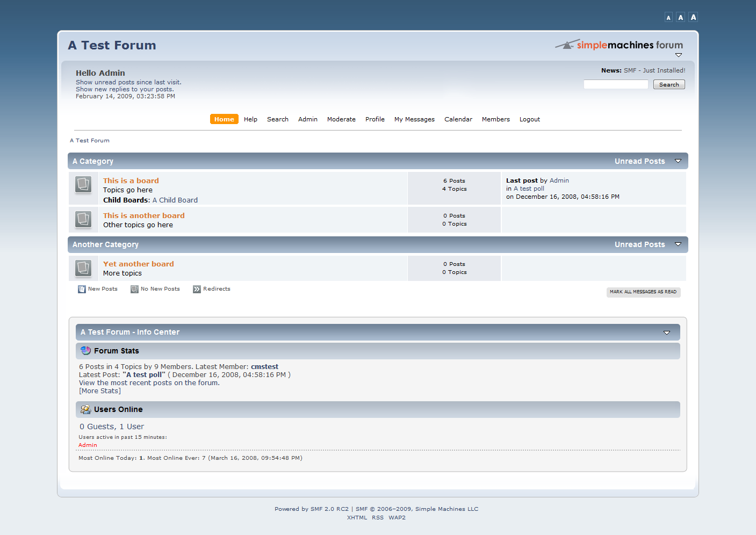The width and height of the screenshot is (756, 535).
Task: Open the Admin menu item
Action: point(307,119)
